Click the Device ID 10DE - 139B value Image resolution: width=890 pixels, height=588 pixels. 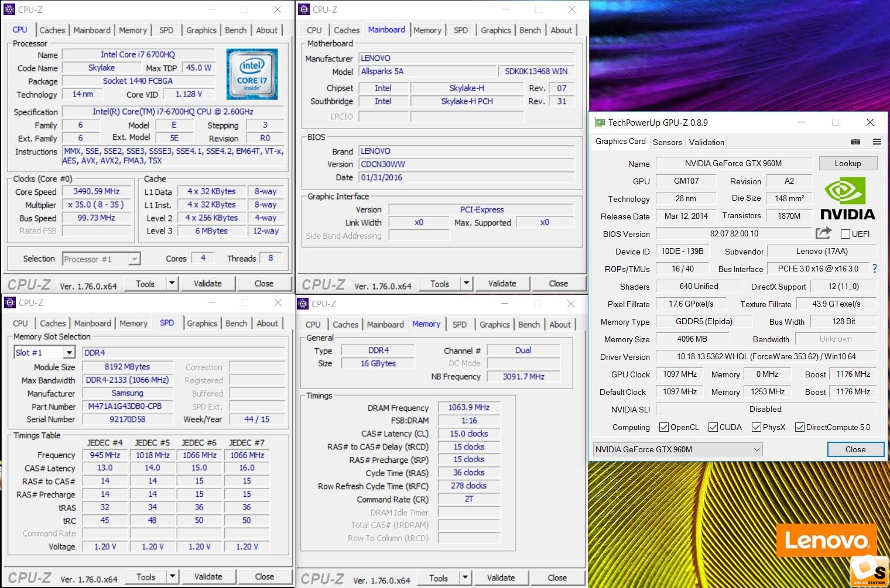pyautogui.click(x=683, y=251)
